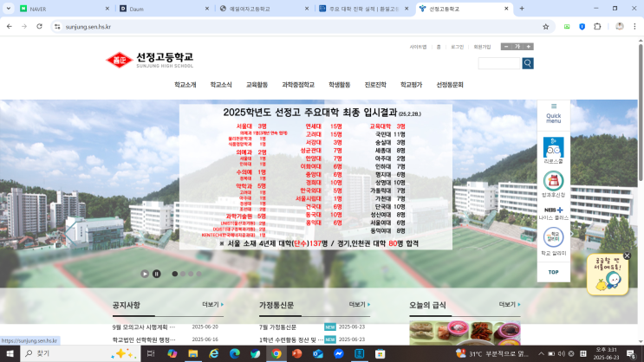Open Outlook from taskbar

click(318, 353)
